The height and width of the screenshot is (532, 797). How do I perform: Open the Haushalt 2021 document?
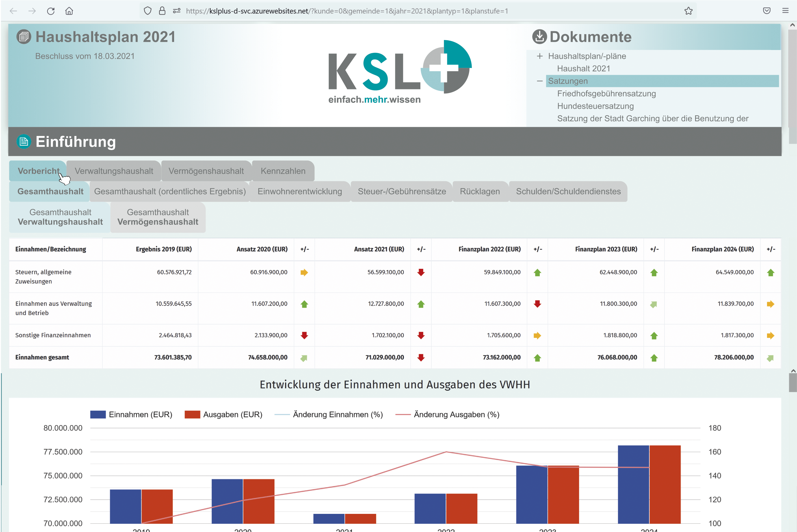coord(584,68)
